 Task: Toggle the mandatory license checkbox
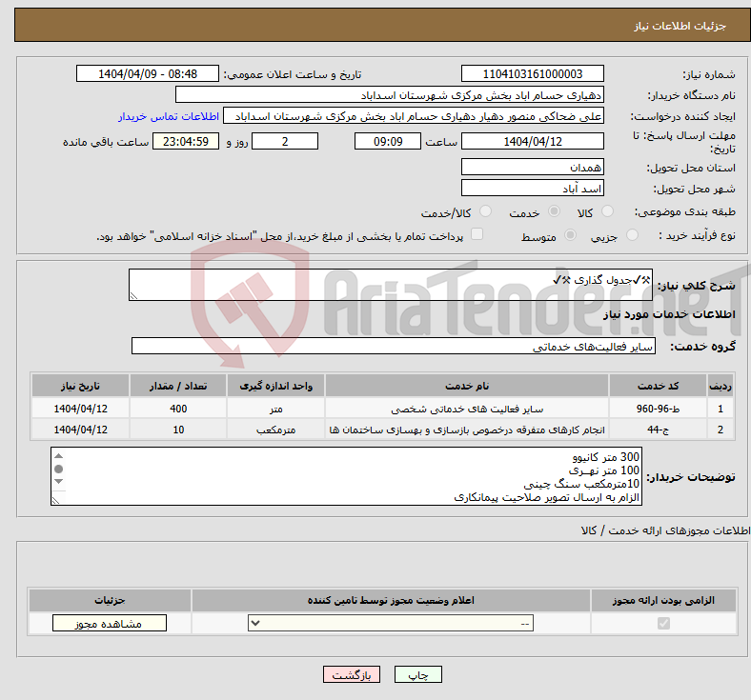[663, 623]
